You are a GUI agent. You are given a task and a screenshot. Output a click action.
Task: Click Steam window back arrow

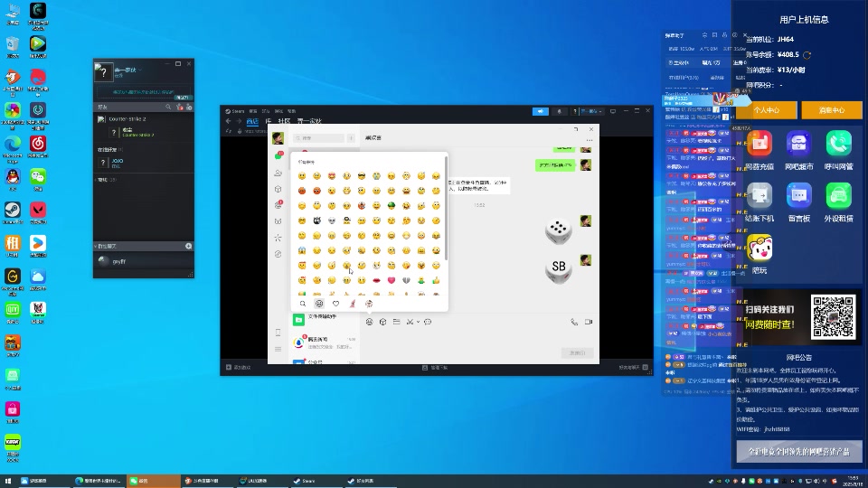228,121
